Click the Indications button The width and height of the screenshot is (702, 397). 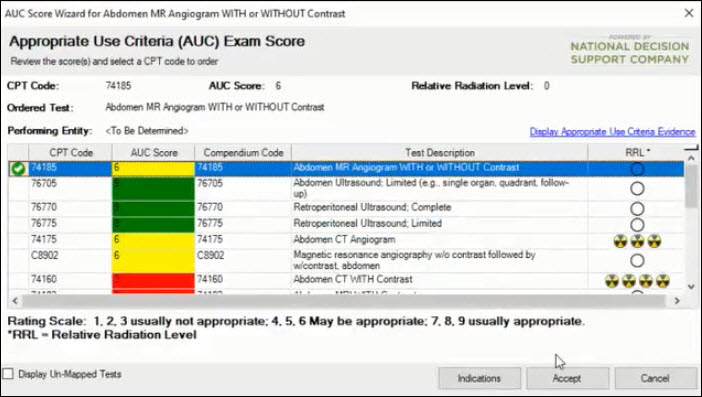[479, 378]
